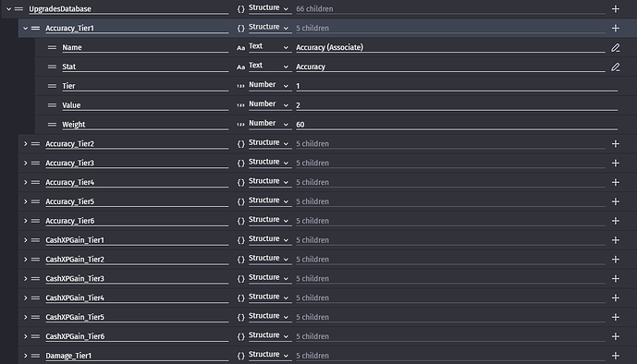Expand the CashXPGain_Tier2 structure
This screenshot has height=364, width=637.
coord(25,260)
